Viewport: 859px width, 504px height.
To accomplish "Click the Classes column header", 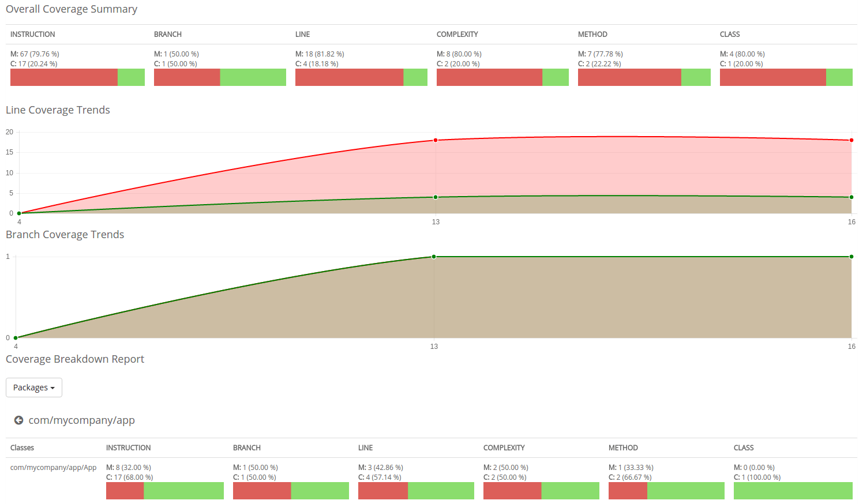I will coord(22,448).
